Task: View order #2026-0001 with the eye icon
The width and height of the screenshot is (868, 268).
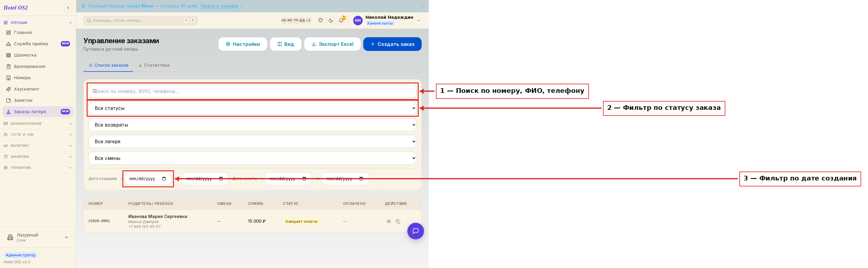Action: click(389, 222)
